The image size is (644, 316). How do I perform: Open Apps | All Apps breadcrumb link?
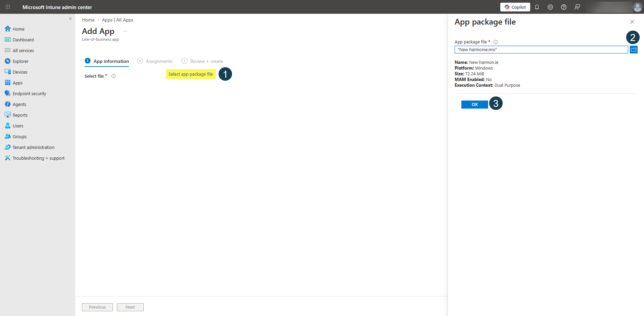click(x=117, y=20)
